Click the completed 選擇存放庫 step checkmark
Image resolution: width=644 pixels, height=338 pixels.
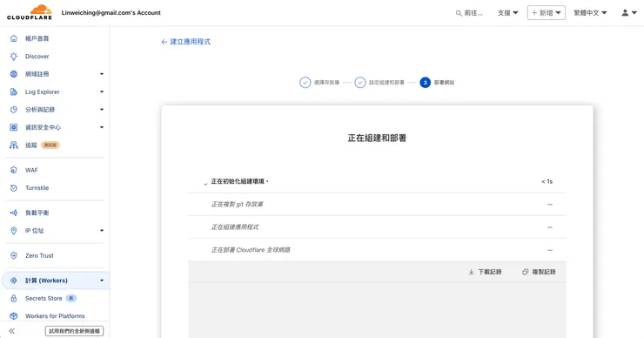coord(305,82)
